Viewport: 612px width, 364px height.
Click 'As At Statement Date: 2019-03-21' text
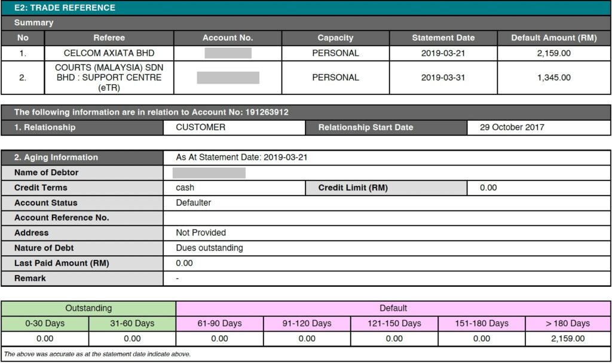click(241, 157)
